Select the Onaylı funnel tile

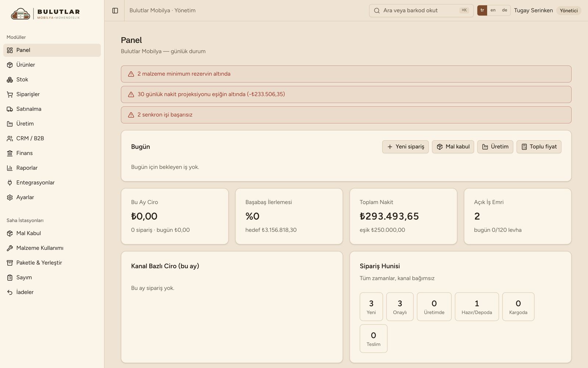pyautogui.click(x=400, y=307)
